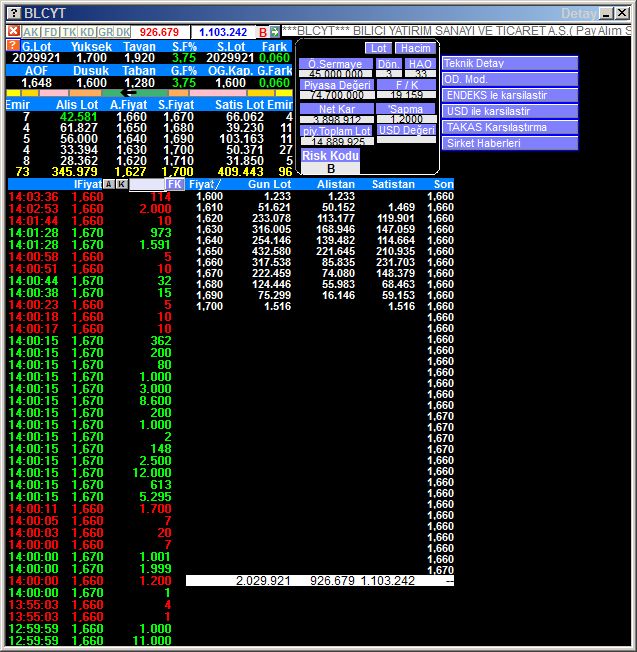Click the GR toolbar button
Image resolution: width=637 pixels, height=652 pixels.
[106, 32]
